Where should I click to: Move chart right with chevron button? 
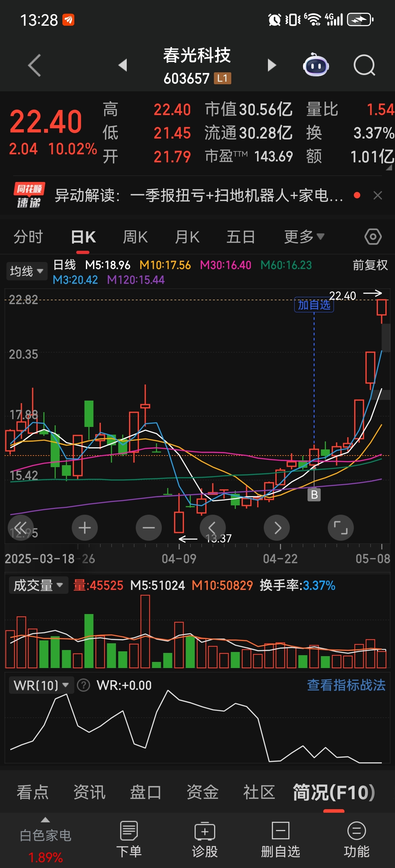click(x=277, y=528)
